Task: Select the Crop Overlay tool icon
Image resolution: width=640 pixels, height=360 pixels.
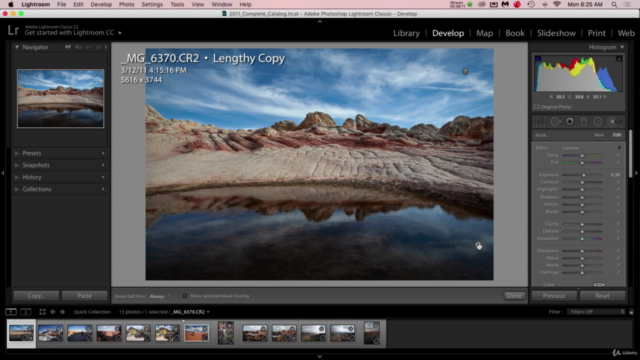Action: coord(540,121)
